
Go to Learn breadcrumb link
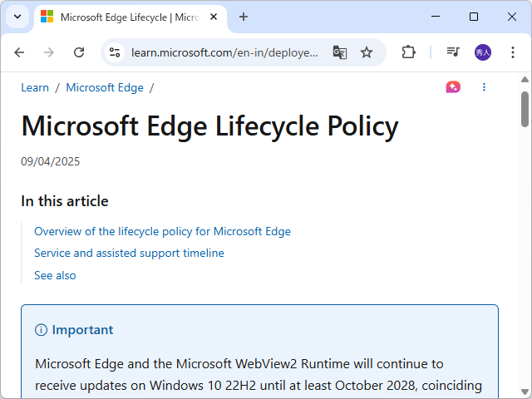[x=35, y=87]
